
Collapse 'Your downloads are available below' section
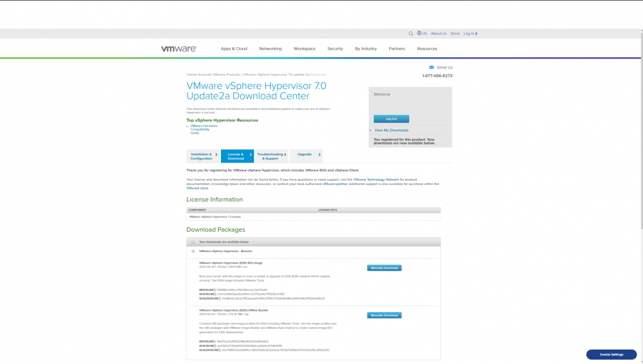coord(193,242)
